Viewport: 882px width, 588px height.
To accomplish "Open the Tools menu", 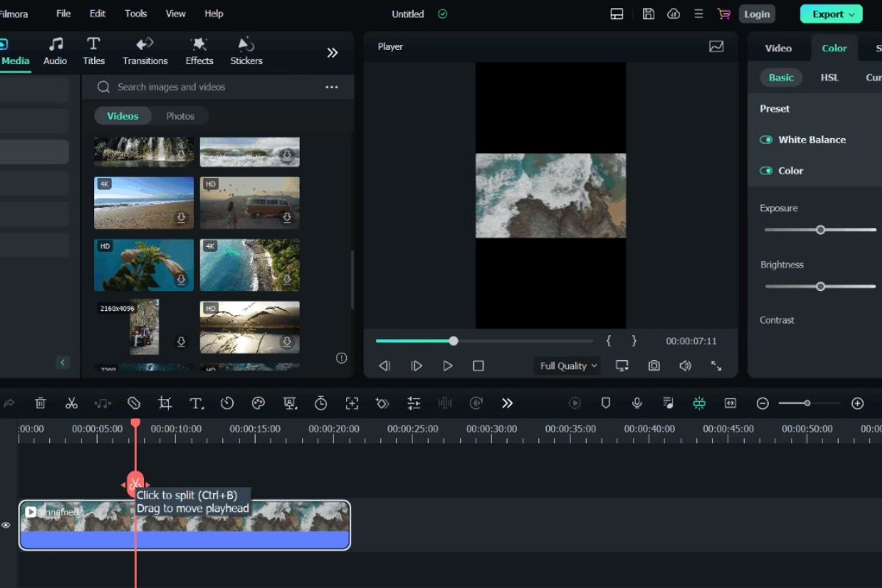I will pos(136,14).
